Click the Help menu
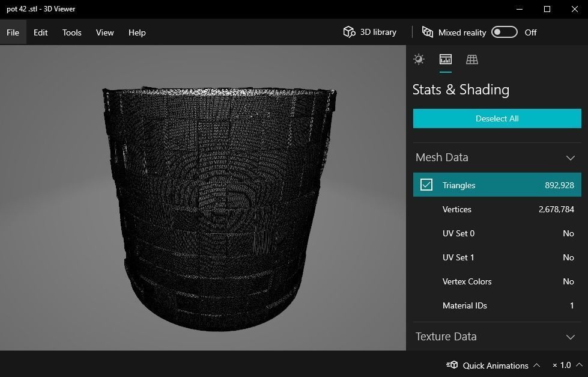Screen dimensions: 588x377 click(137, 32)
